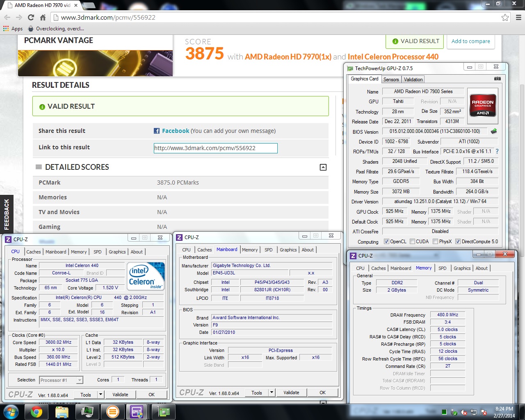This screenshot has width=525, height=420.
Task: Click OK in left CPU-Z window
Action: pos(152,395)
